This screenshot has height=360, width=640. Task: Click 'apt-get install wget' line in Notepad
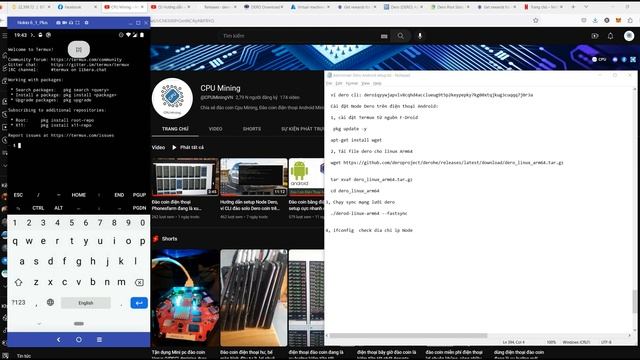pyautogui.click(x=356, y=140)
